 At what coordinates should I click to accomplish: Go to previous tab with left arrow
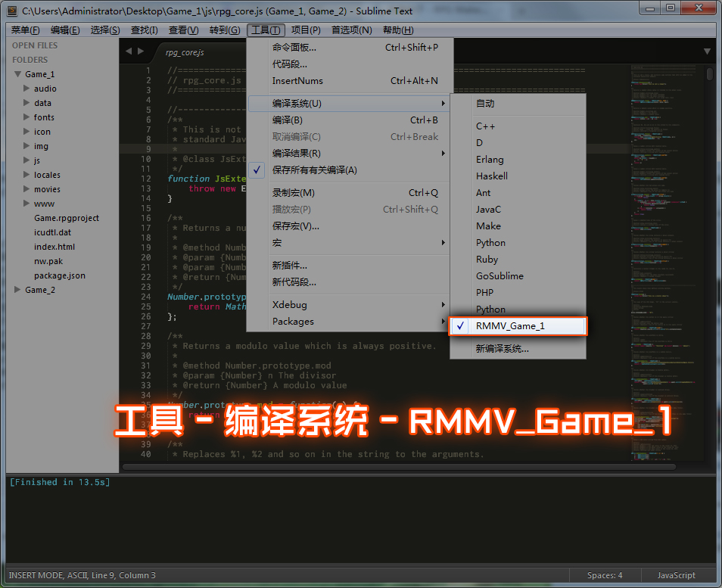pos(129,51)
